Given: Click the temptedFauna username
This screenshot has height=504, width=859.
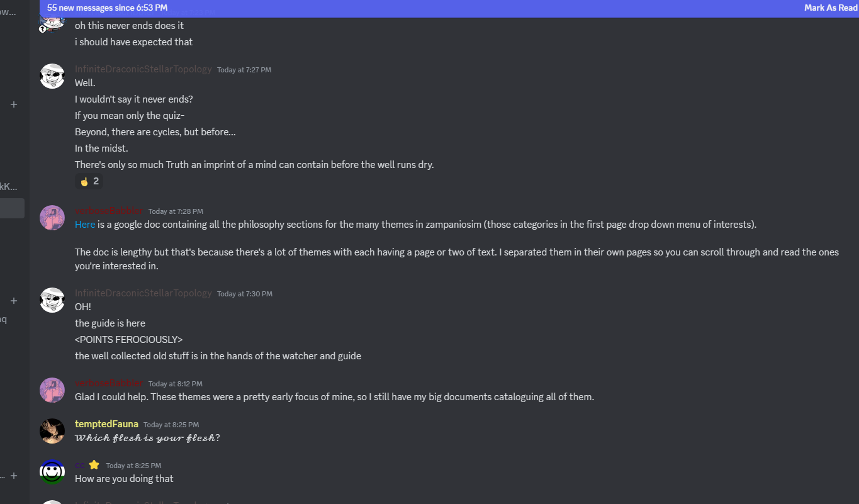Looking at the screenshot, I should pos(106,424).
